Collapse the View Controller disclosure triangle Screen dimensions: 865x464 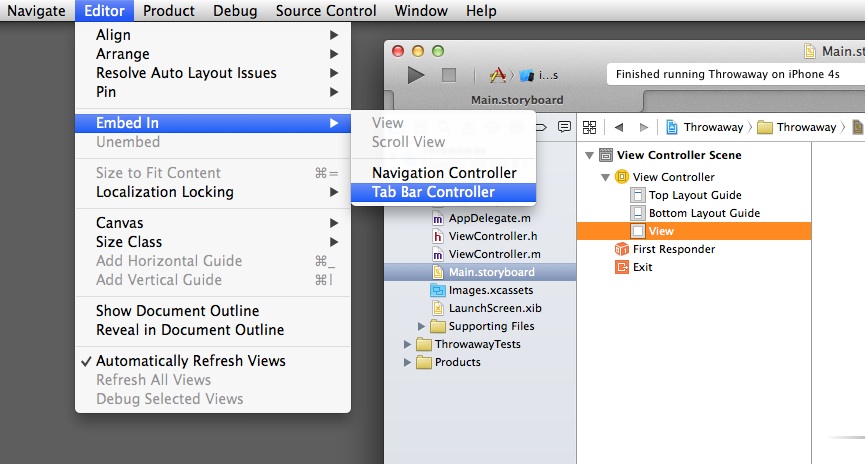pyautogui.click(x=605, y=177)
